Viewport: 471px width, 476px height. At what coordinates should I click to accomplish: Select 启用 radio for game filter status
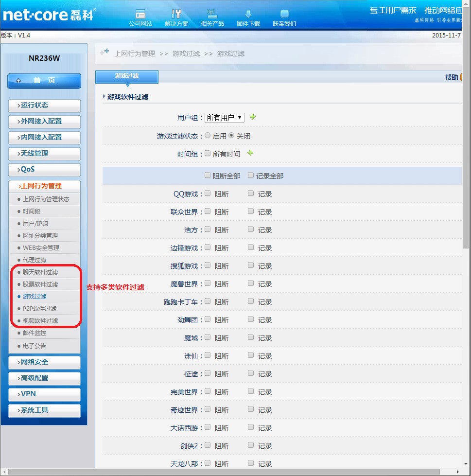pyautogui.click(x=208, y=135)
